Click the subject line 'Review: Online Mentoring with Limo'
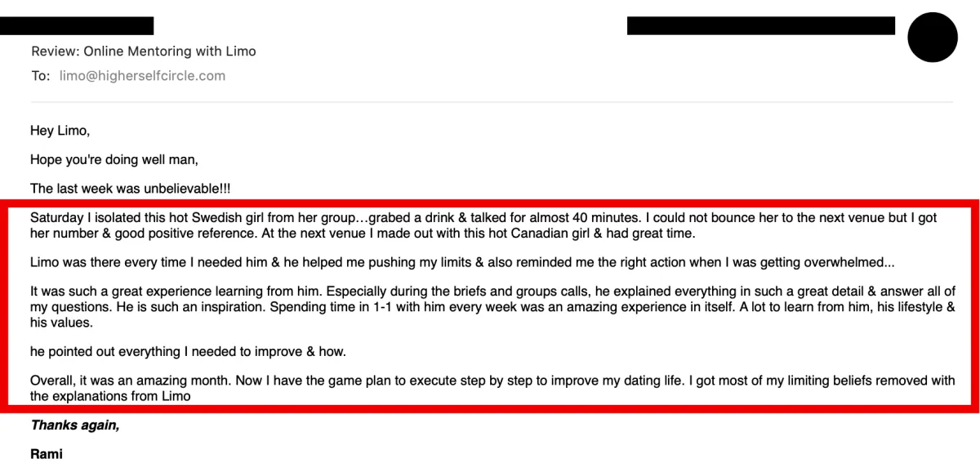The width and height of the screenshot is (980, 472). click(x=144, y=51)
